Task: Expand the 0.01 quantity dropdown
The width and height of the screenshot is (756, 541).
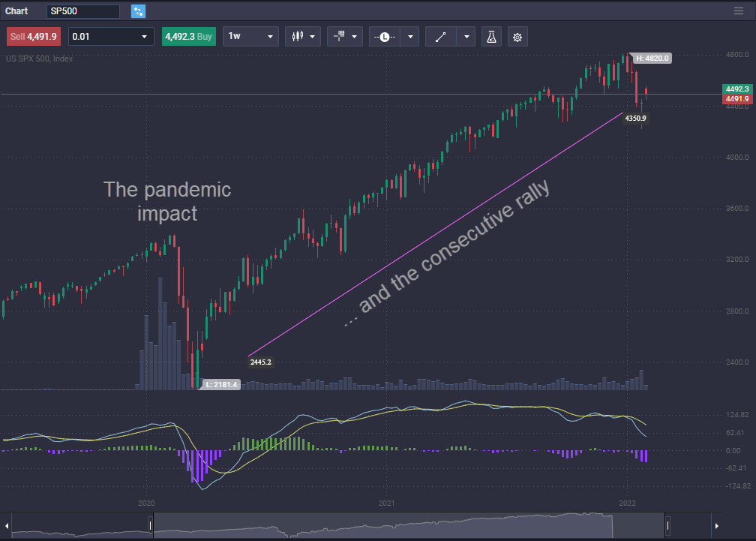Action: pos(110,36)
